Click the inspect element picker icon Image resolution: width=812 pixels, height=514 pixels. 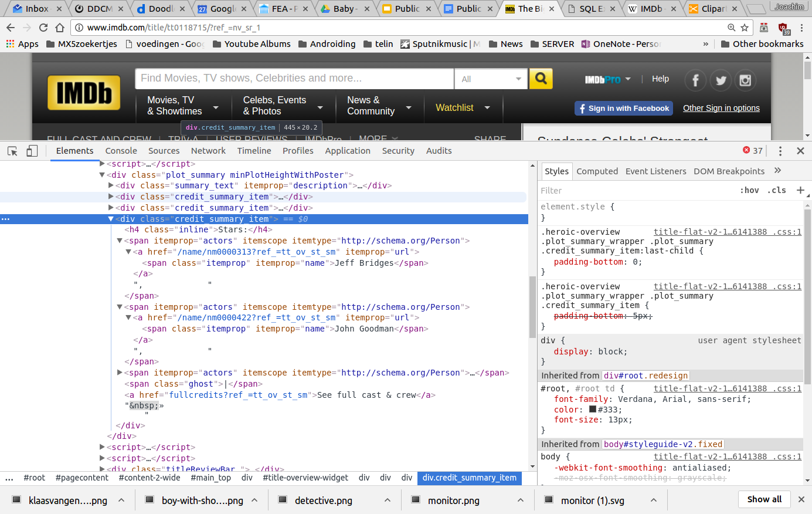12,151
